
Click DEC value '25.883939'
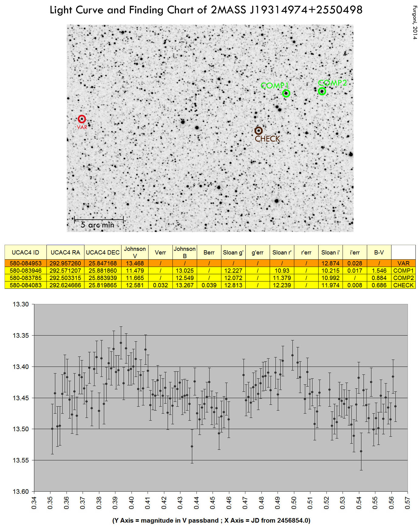103,278
